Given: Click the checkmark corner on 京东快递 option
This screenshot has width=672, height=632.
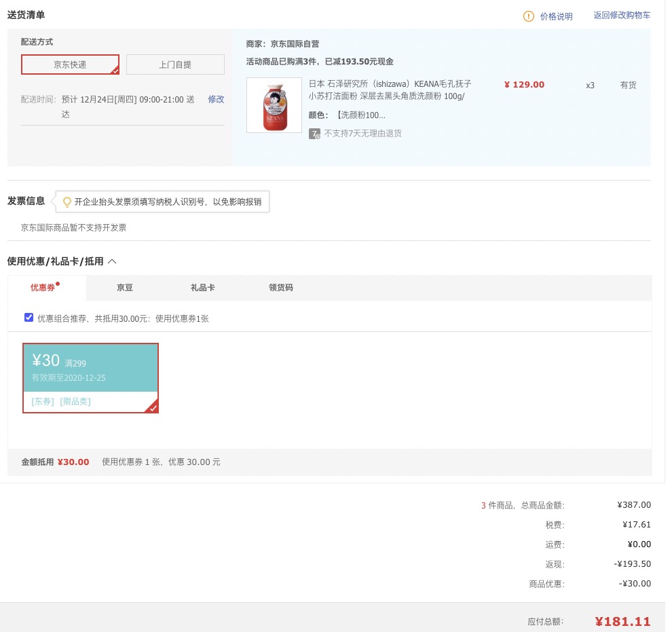Looking at the screenshot, I should pyautogui.click(x=115, y=71).
